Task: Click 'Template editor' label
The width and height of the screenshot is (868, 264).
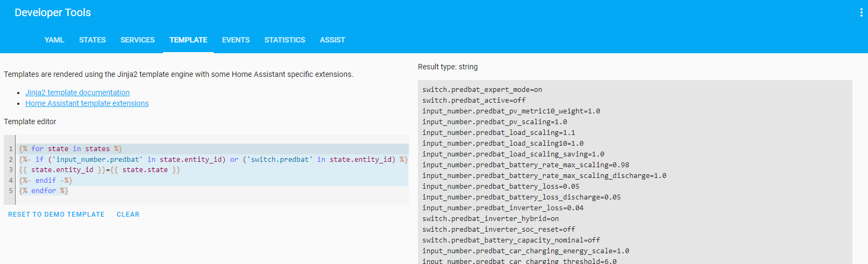Action: click(x=30, y=122)
